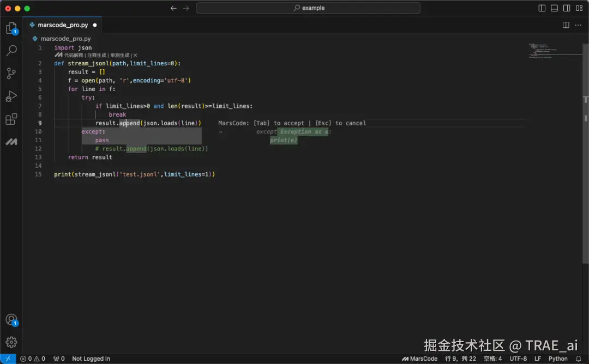Select language mode Python

(558, 359)
